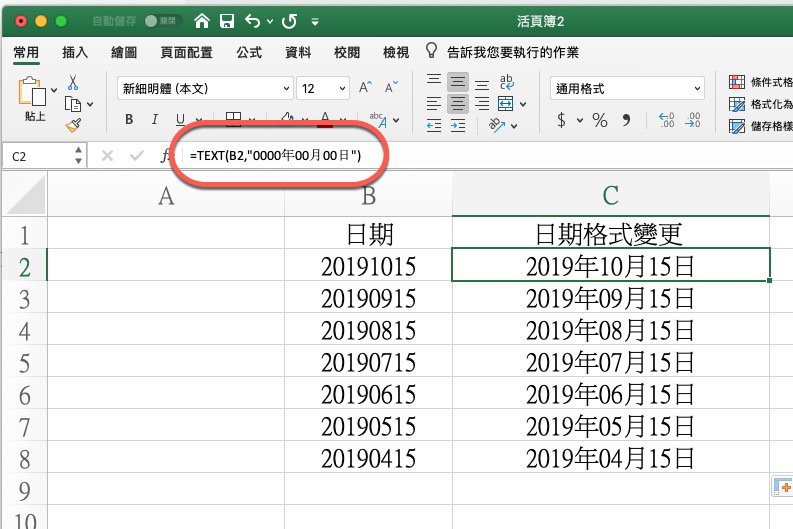Toggle wrap text icon
Image resolution: width=793 pixels, height=529 pixels.
coord(506,82)
